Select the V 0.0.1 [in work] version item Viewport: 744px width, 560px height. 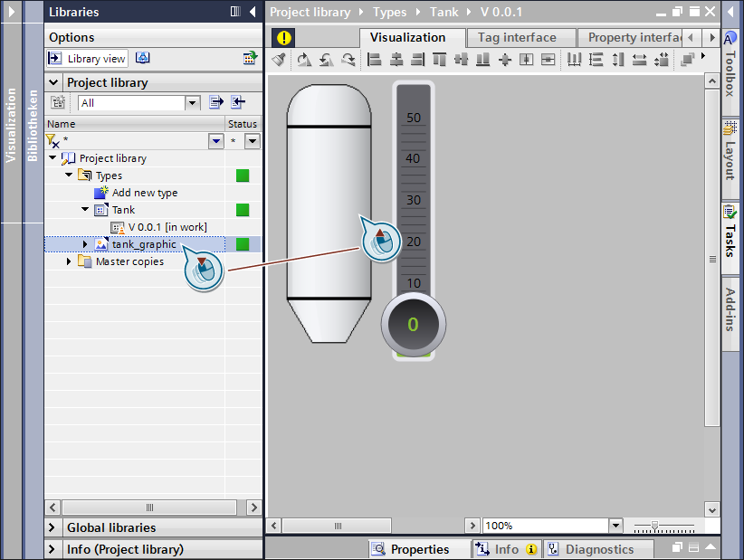pos(167,227)
